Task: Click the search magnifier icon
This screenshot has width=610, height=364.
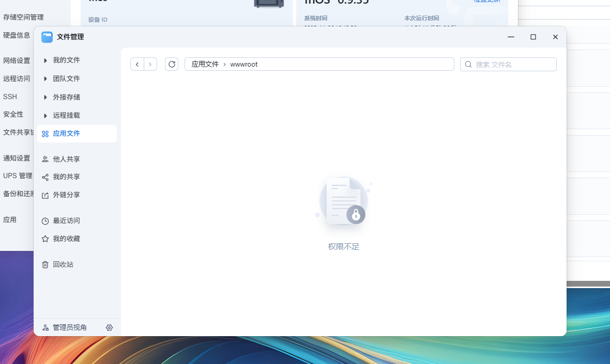Action: click(x=468, y=65)
